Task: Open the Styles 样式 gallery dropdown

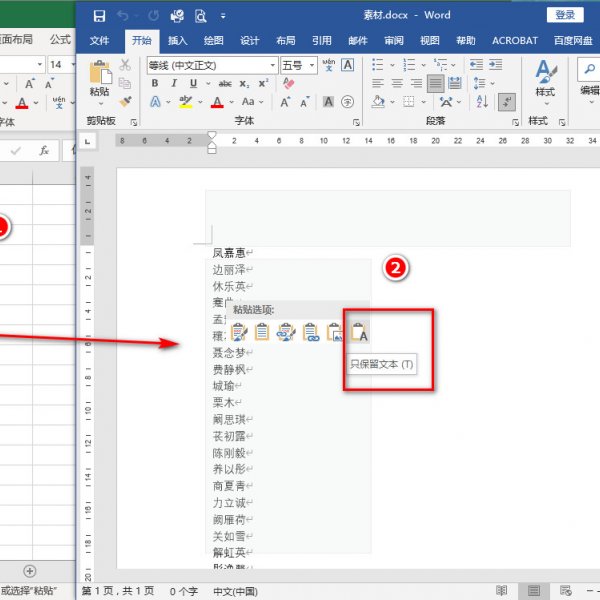Action: (x=544, y=80)
